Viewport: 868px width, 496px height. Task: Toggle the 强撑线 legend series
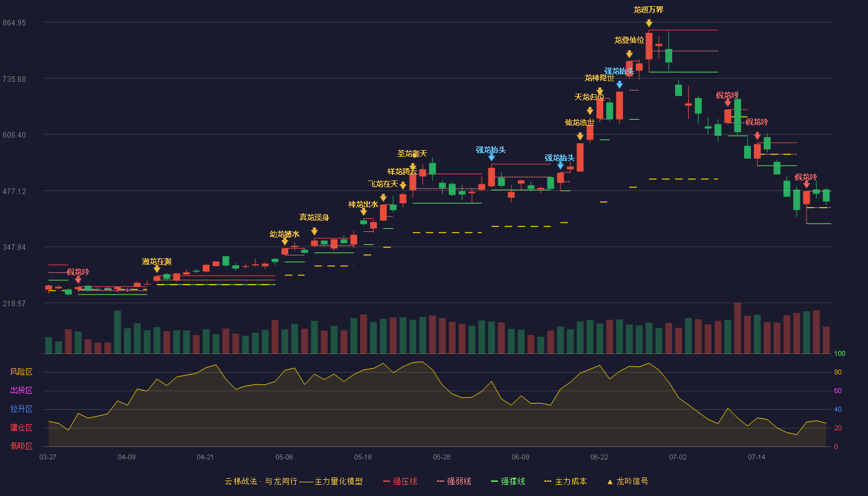(x=508, y=481)
